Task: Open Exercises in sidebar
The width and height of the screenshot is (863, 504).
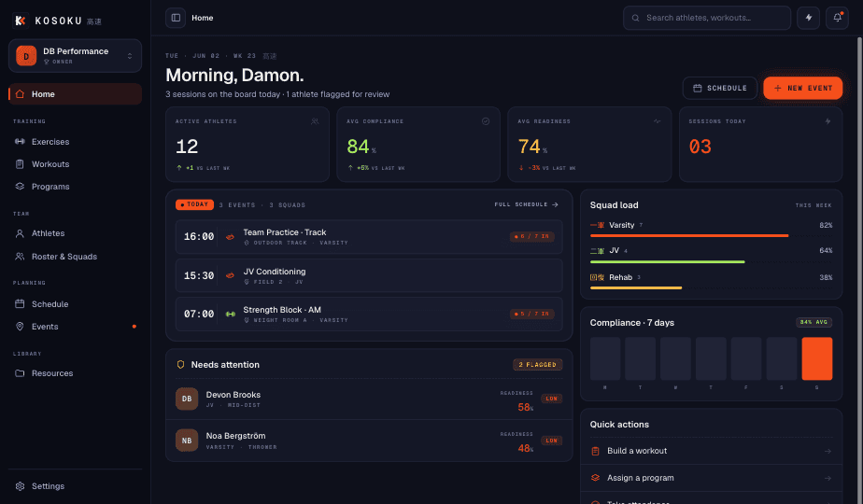Action: pyautogui.click(x=76, y=142)
